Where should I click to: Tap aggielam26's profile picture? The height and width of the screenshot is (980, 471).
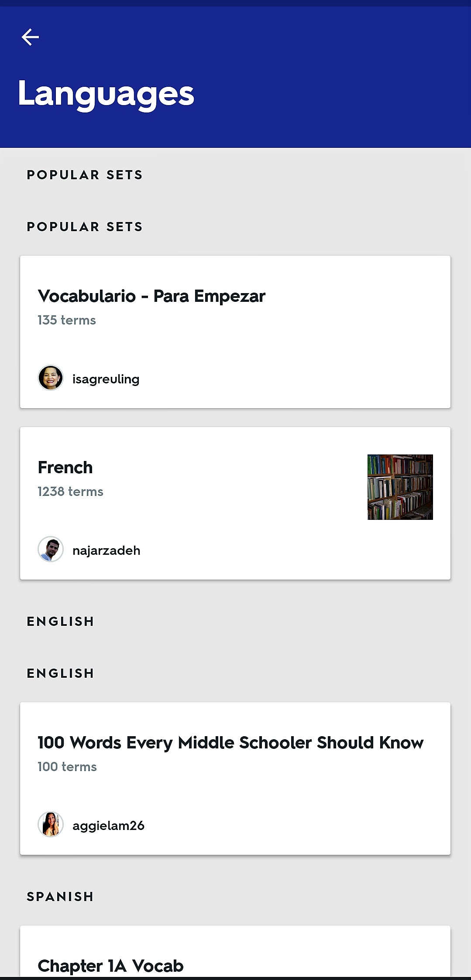click(51, 825)
